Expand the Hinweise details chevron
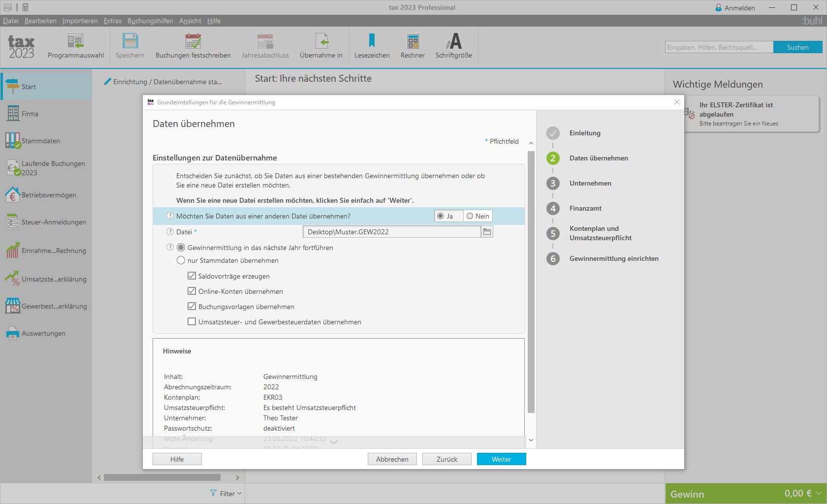The height and width of the screenshot is (504, 827). 334,442
